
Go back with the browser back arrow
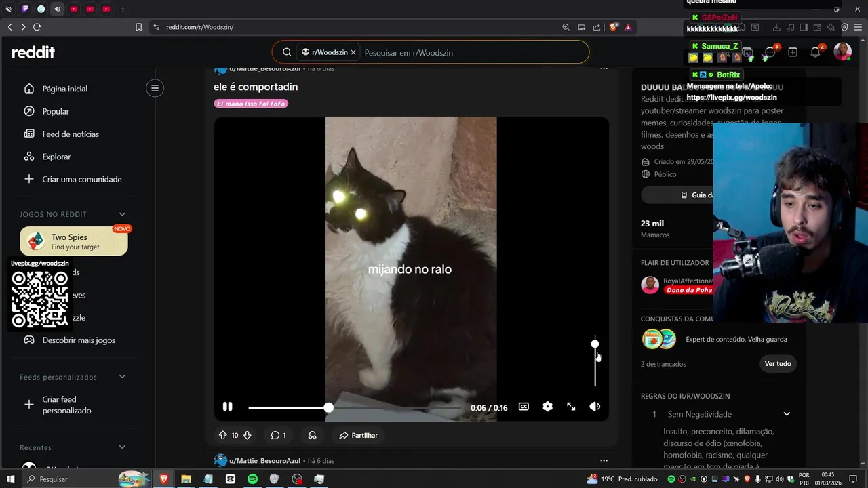[x=9, y=27]
